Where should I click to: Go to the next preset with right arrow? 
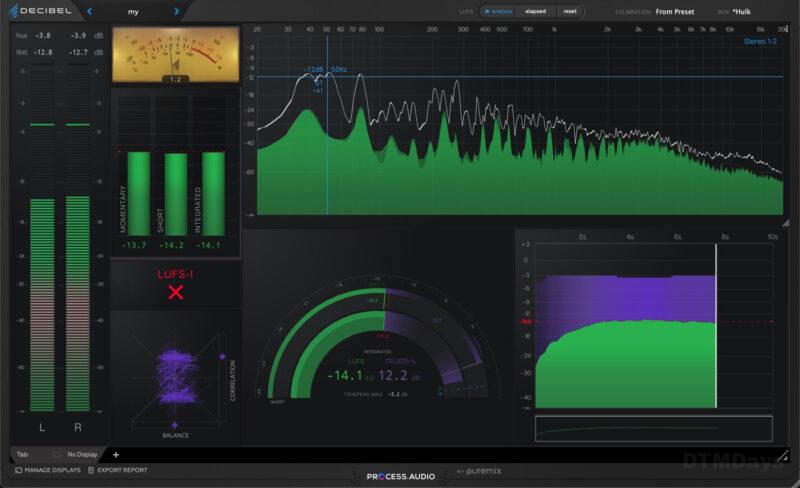click(177, 12)
